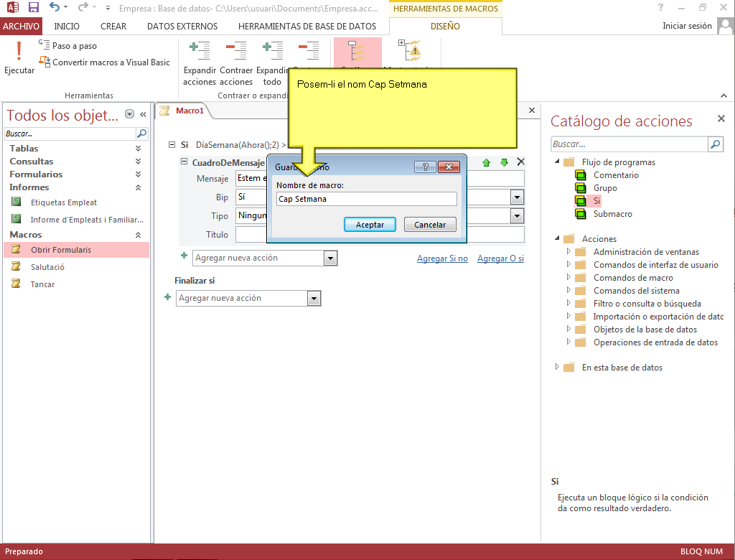Screen dimensions: 735x560
Task: Expand Administración de ventanas folder
Action: (x=568, y=251)
